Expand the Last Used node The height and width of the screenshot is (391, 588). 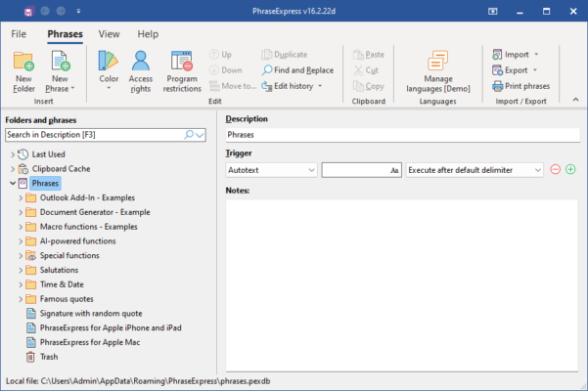13,154
